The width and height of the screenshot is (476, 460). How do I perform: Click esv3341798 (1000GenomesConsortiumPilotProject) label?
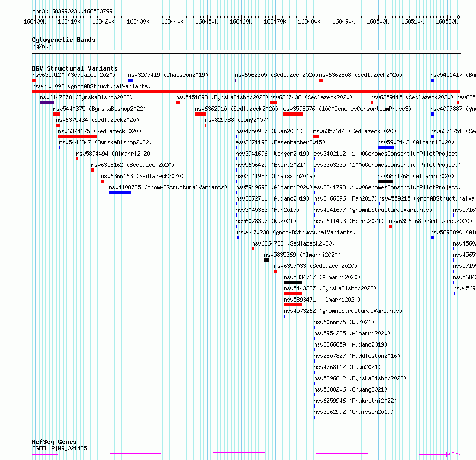(387, 187)
